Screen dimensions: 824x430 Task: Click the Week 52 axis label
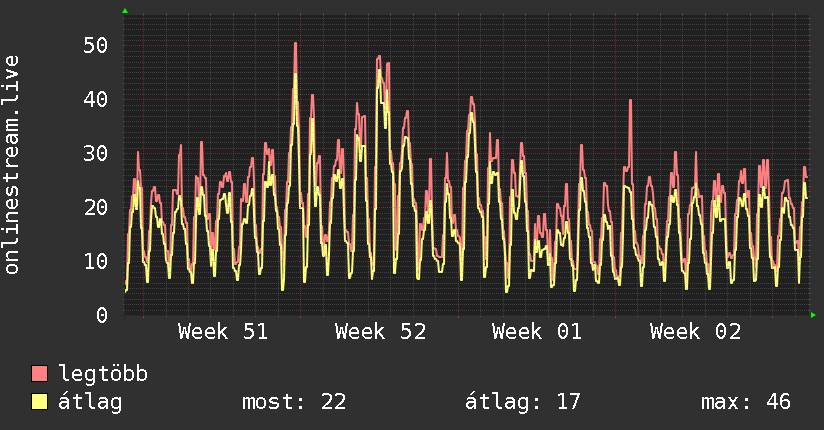click(x=380, y=332)
